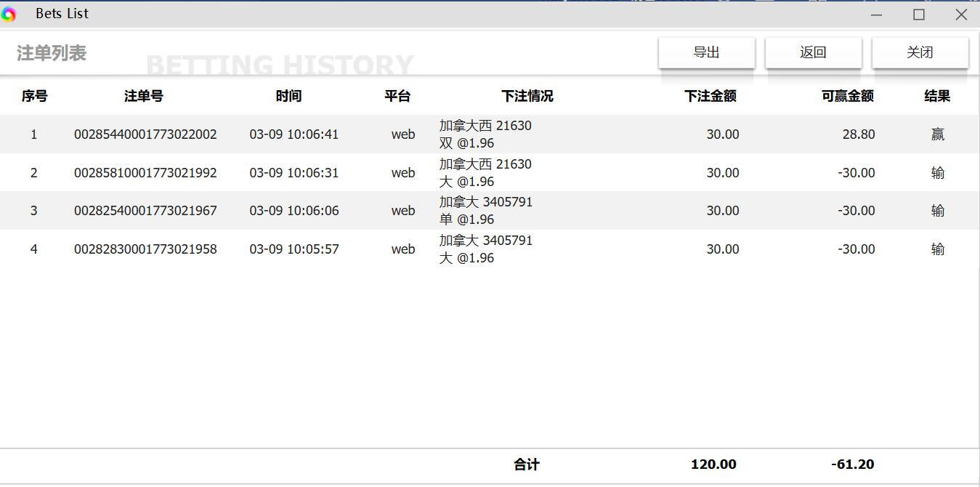Click the 下注情况 column header

527,96
